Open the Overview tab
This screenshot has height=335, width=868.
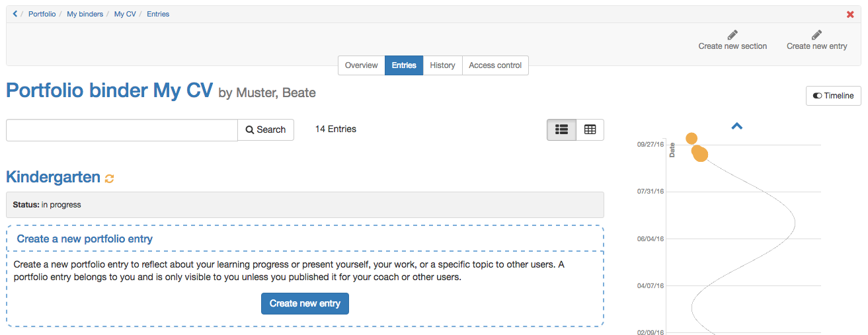pyautogui.click(x=361, y=65)
